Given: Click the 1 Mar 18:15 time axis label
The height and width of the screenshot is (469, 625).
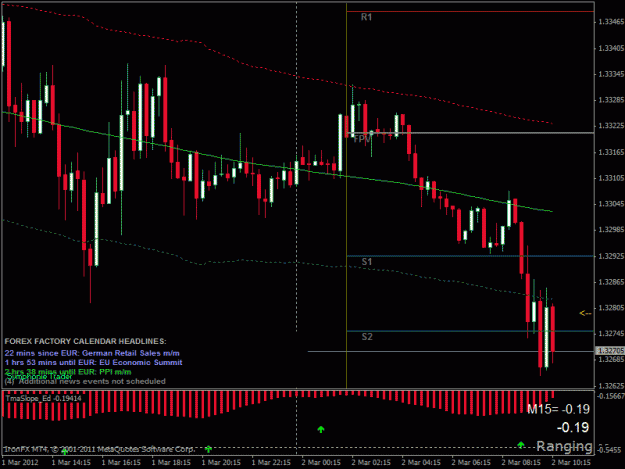Looking at the screenshot, I should (171, 463).
